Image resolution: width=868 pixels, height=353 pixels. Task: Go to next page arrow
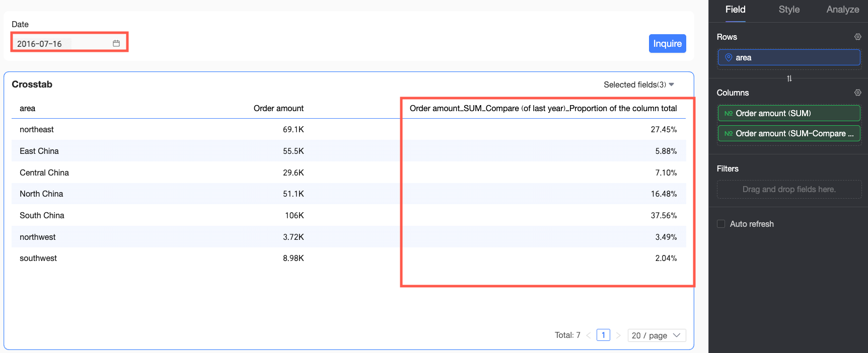tap(618, 335)
